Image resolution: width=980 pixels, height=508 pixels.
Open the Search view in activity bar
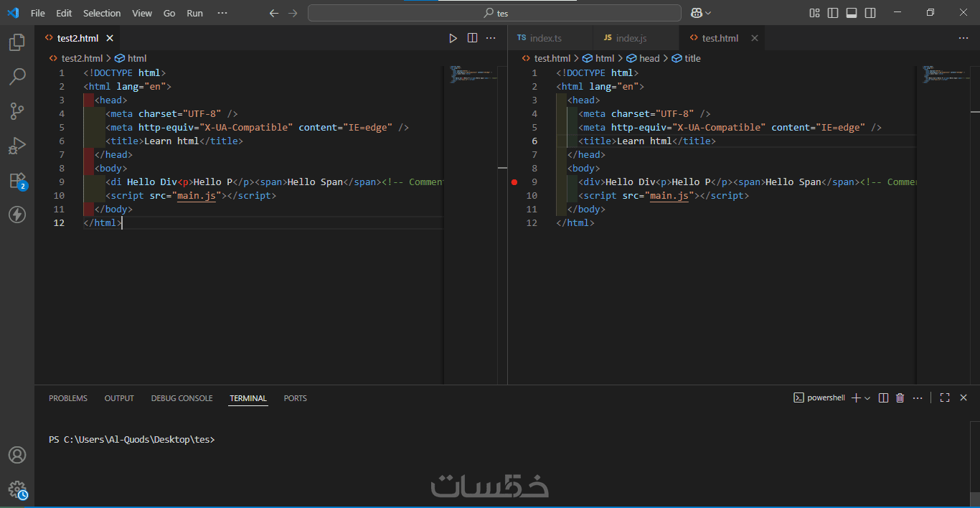click(17, 77)
